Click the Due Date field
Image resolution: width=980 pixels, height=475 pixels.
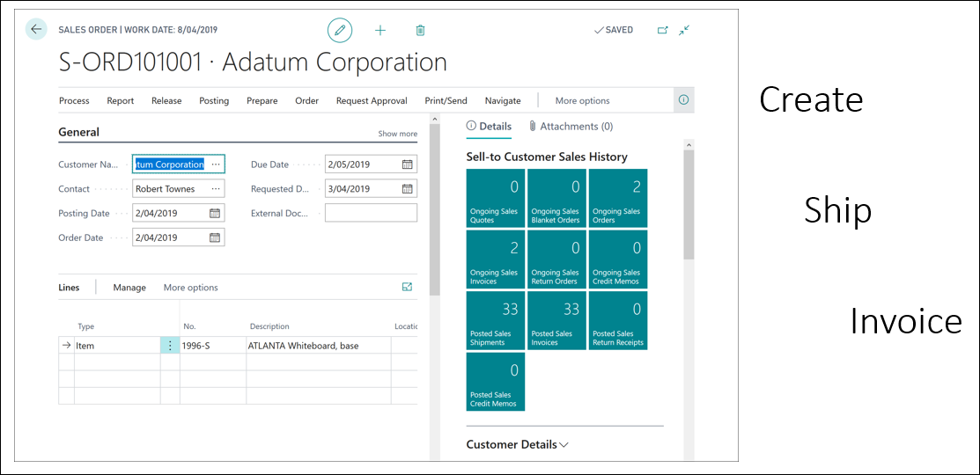pyautogui.click(x=372, y=164)
